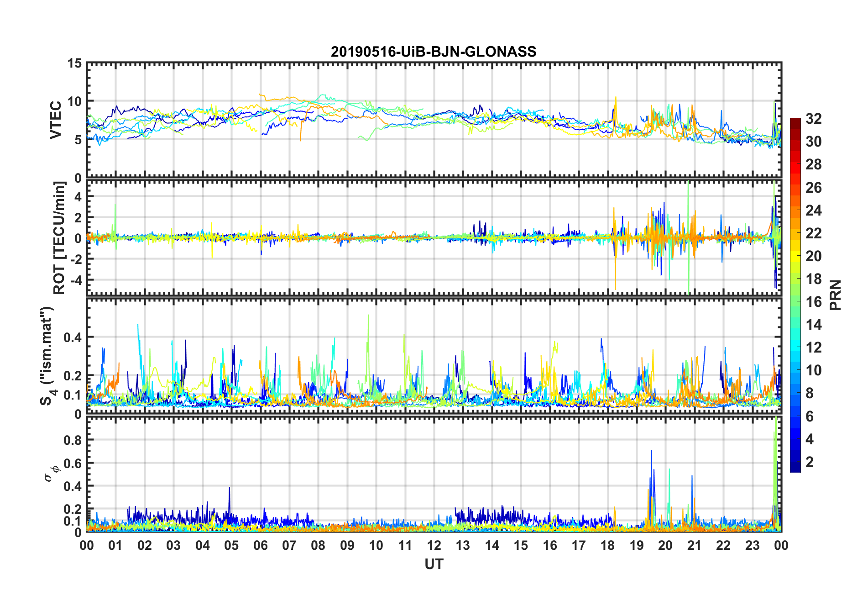Click sigma phi tick label 0.8
Viewport: 868px width, 590px height.
point(73,440)
